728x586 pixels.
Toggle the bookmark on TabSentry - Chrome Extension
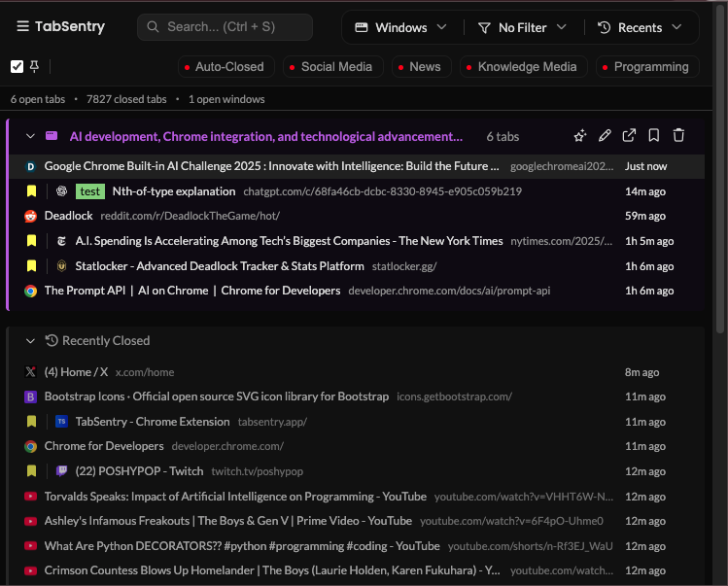point(31,421)
